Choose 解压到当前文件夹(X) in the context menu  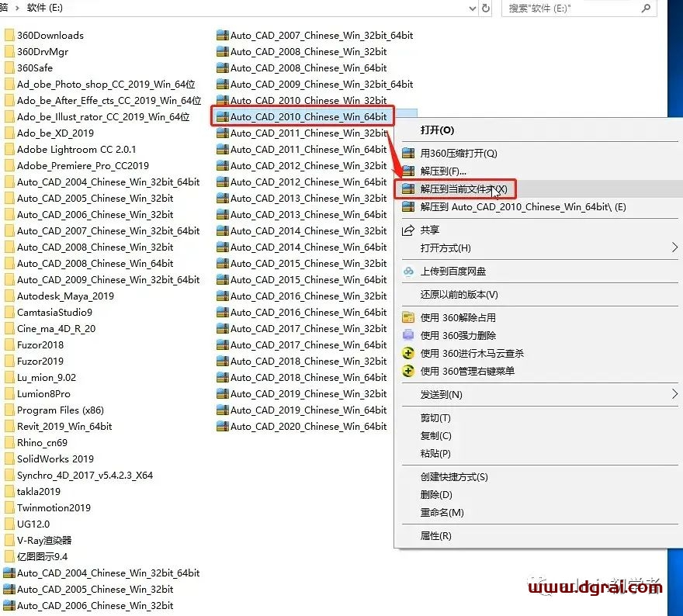coord(463,189)
